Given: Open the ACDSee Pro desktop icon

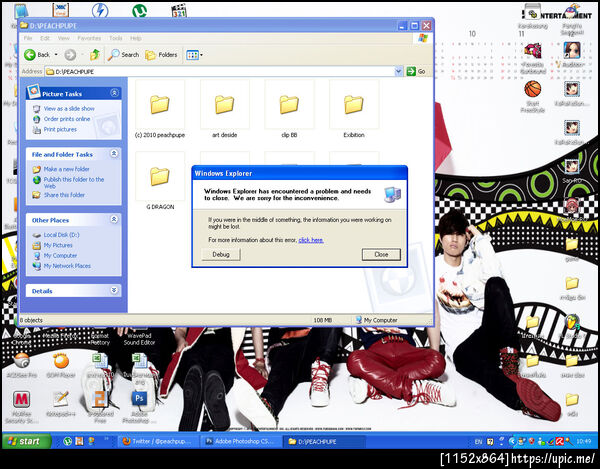Looking at the screenshot, I should (x=21, y=365).
